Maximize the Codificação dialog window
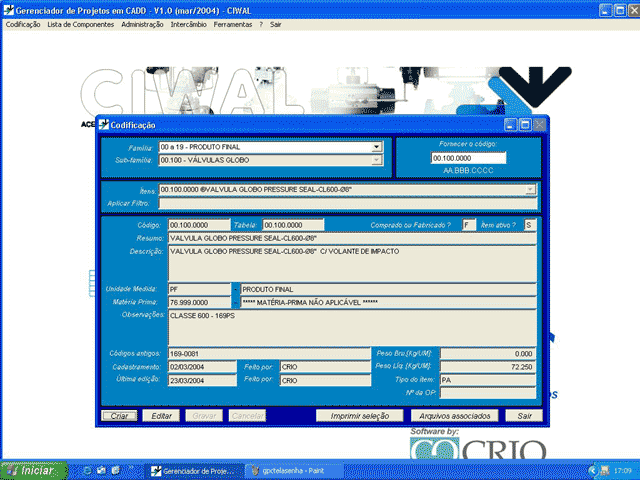 click(x=525, y=125)
